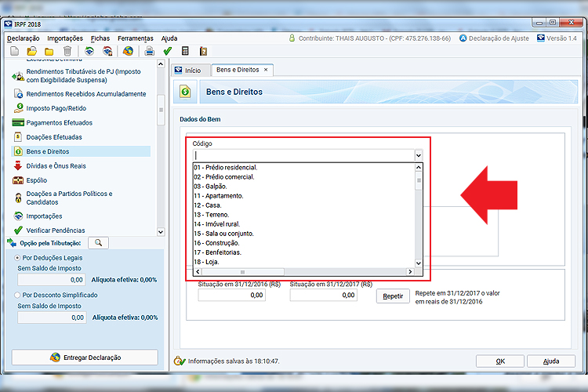Choose 11 - Apartamento from code list

click(x=304, y=196)
